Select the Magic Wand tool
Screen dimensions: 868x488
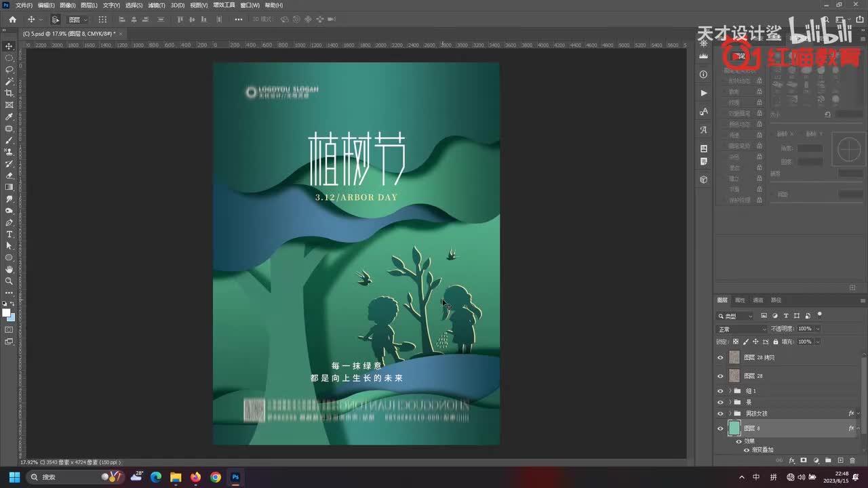(x=9, y=81)
